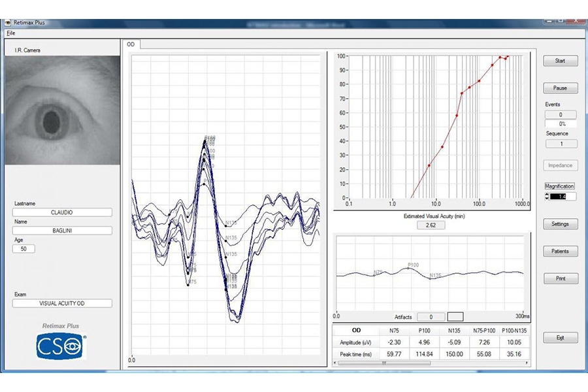The width and height of the screenshot is (588, 392).
Task: Click the CSO logo
Action: (x=61, y=347)
